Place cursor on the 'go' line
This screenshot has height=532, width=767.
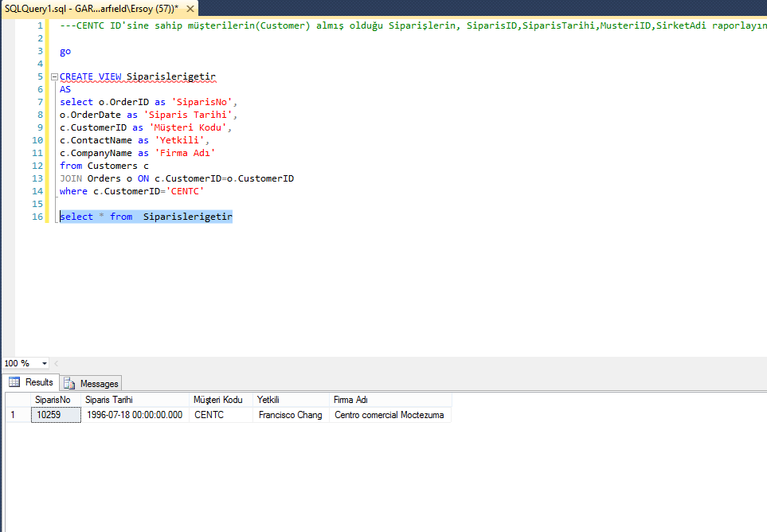click(65, 51)
